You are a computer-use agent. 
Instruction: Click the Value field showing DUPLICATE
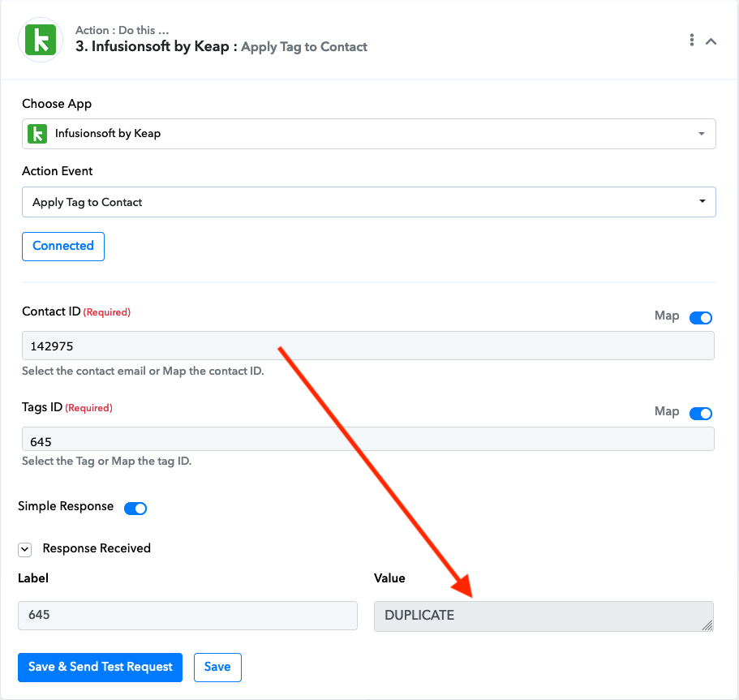point(544,616)
